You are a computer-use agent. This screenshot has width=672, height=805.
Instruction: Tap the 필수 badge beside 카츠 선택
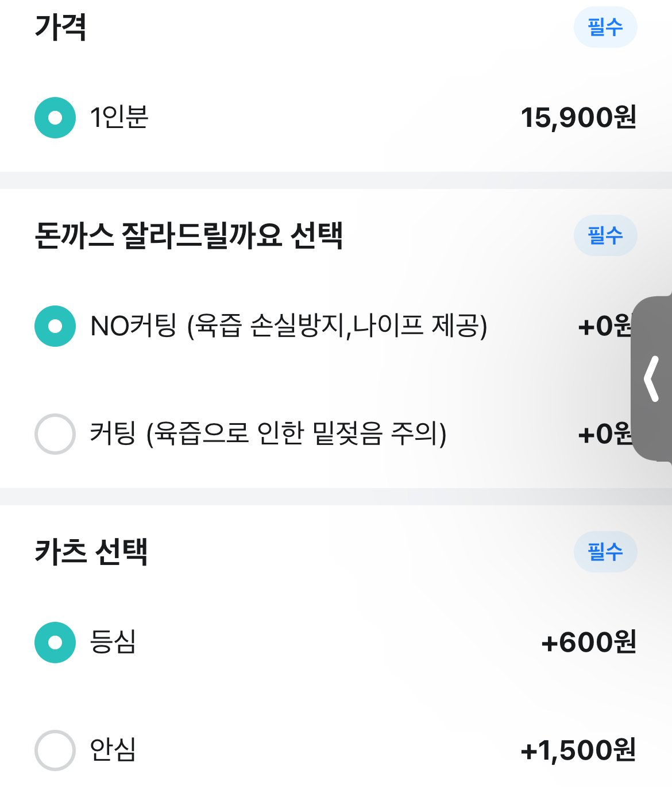pos(605,552)
